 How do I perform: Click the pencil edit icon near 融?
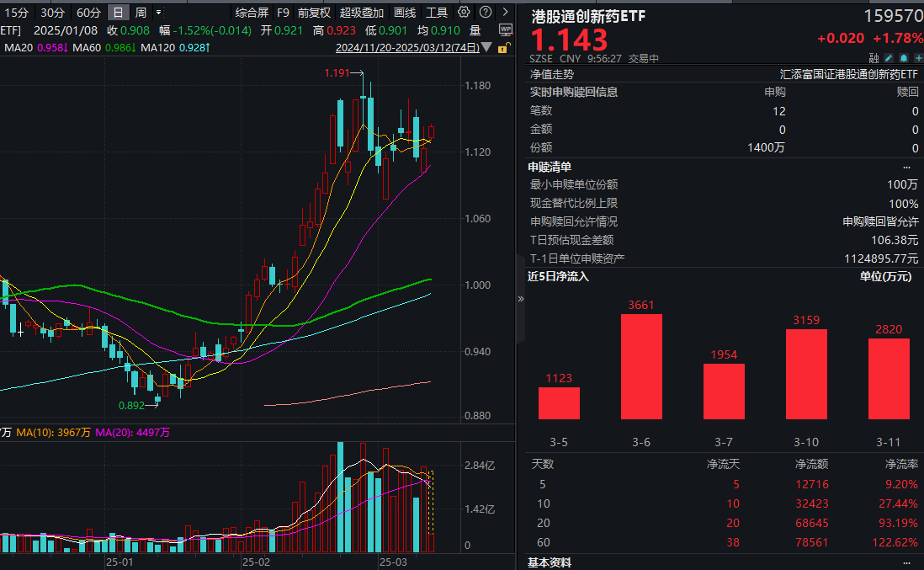click(x=888, y=57)
